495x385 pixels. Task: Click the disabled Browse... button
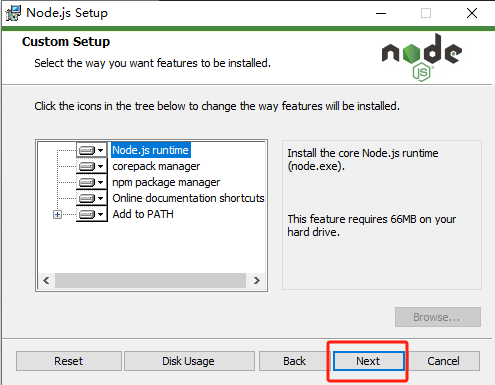click(438, 317)
